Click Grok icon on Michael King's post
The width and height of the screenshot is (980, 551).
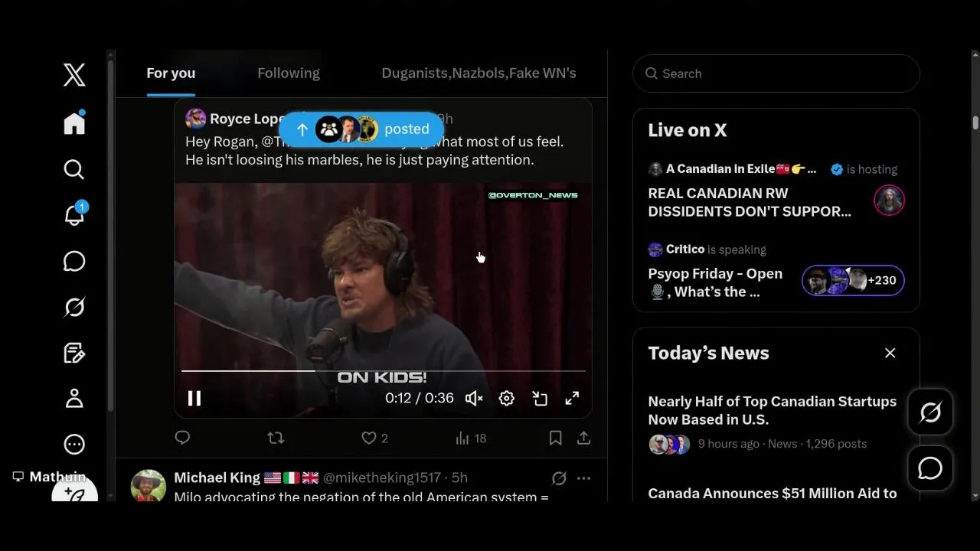coord(559,478)
